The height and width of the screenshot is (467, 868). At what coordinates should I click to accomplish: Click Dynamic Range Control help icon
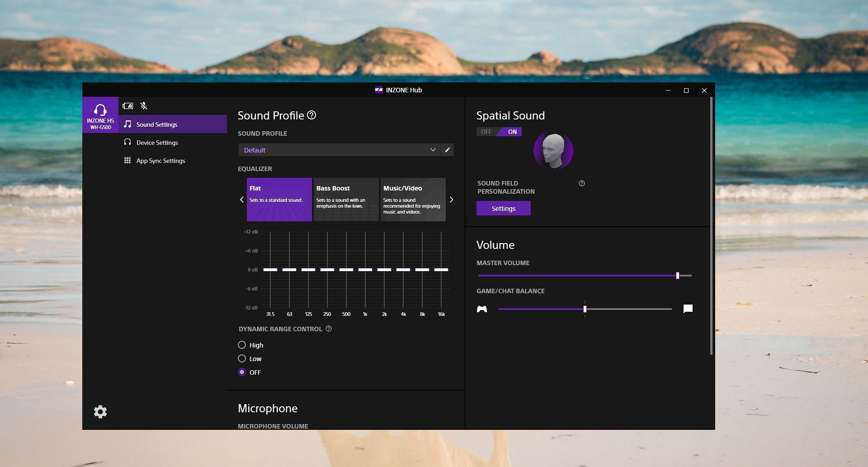[x=329, y=329]
